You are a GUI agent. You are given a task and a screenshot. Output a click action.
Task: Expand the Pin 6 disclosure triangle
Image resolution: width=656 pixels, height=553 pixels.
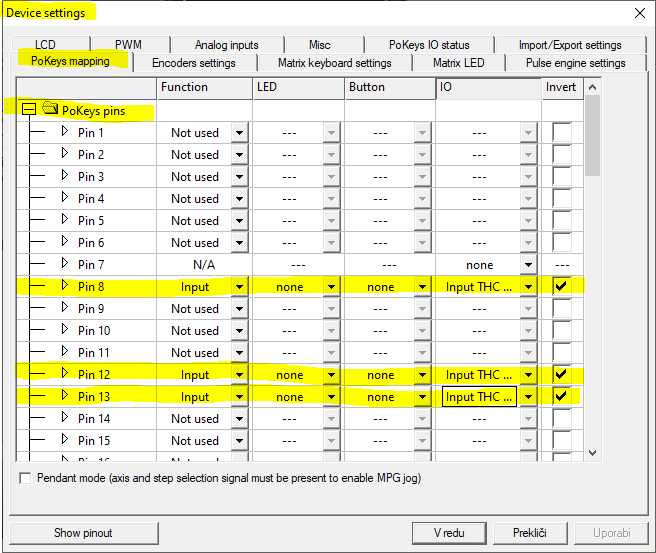64,241
